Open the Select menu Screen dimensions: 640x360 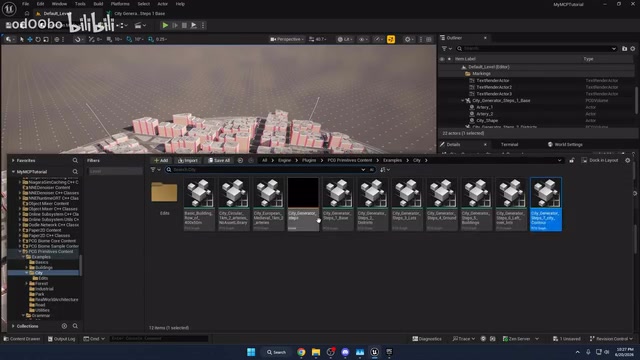pyautogui.click(x=143, y=4)
